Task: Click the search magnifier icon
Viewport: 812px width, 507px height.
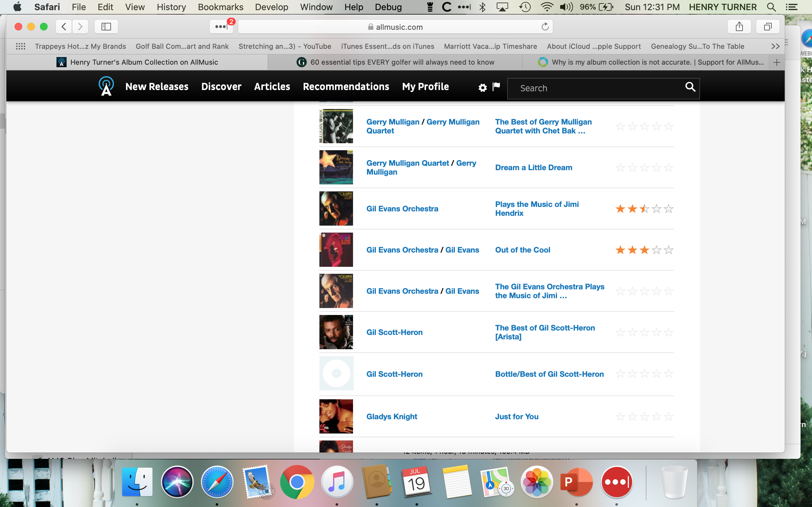Action: [690, 87]
